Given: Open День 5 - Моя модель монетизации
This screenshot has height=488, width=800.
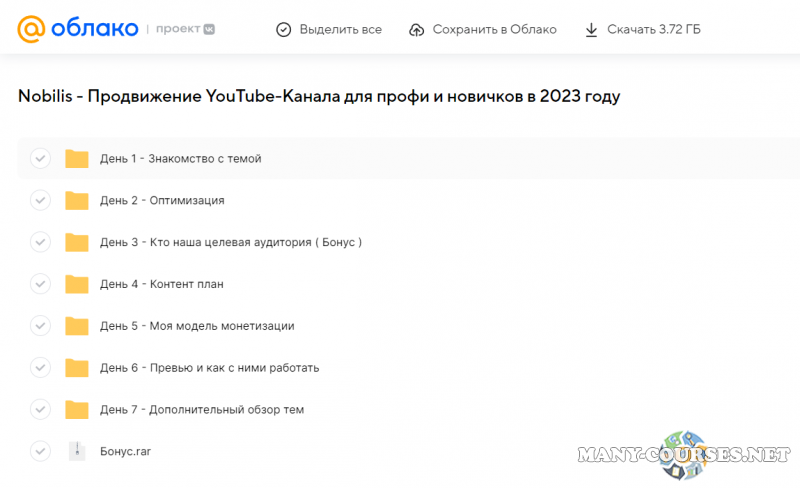Looking at the screenshot, I should click(197, 326).
